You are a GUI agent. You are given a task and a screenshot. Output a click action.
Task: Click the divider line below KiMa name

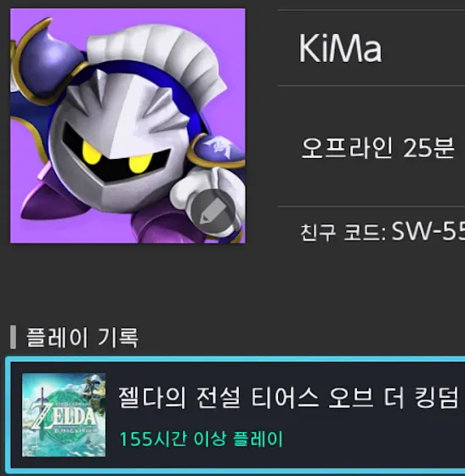371,86
